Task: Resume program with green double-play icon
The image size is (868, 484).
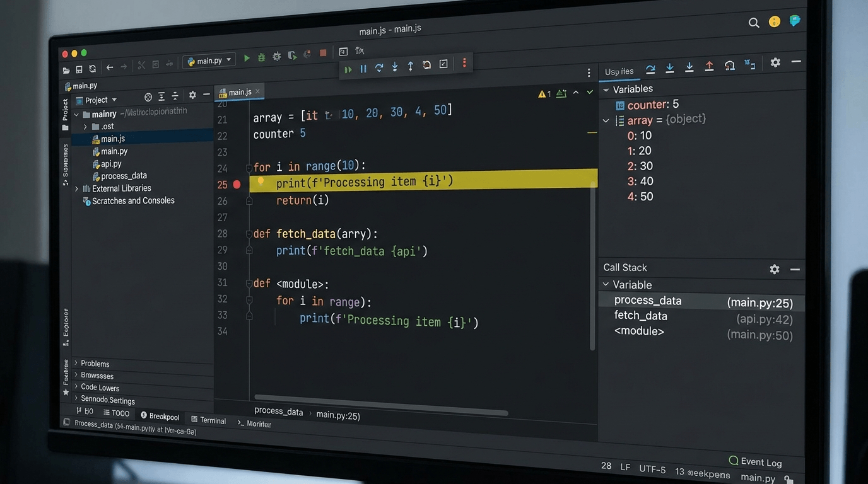Action: coord(348,69)
